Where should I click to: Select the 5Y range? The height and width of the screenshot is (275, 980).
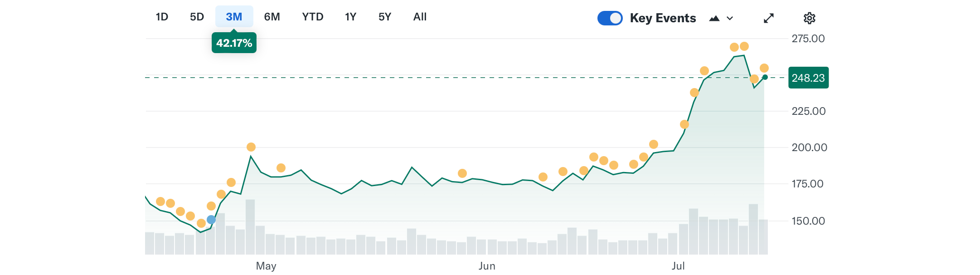tap(384, 17)
